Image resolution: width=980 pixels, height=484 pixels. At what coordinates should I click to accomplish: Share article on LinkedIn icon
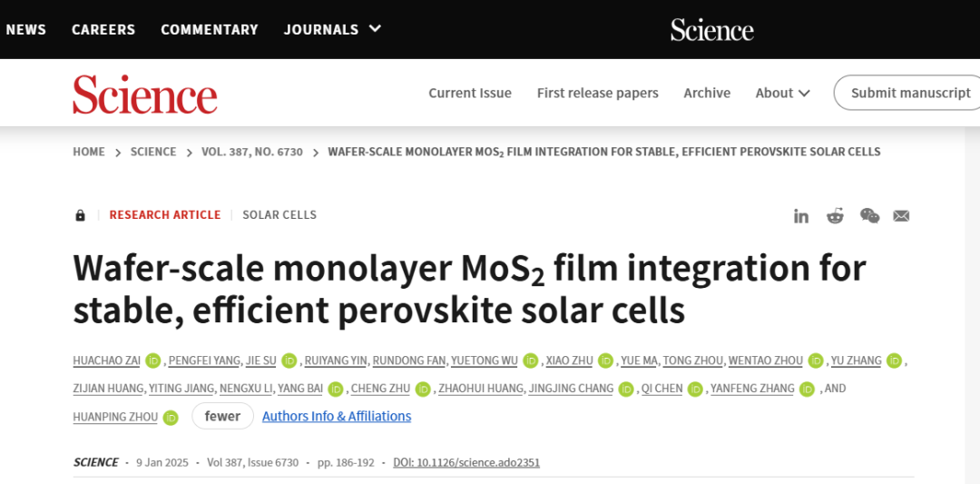tap(801, 215)
